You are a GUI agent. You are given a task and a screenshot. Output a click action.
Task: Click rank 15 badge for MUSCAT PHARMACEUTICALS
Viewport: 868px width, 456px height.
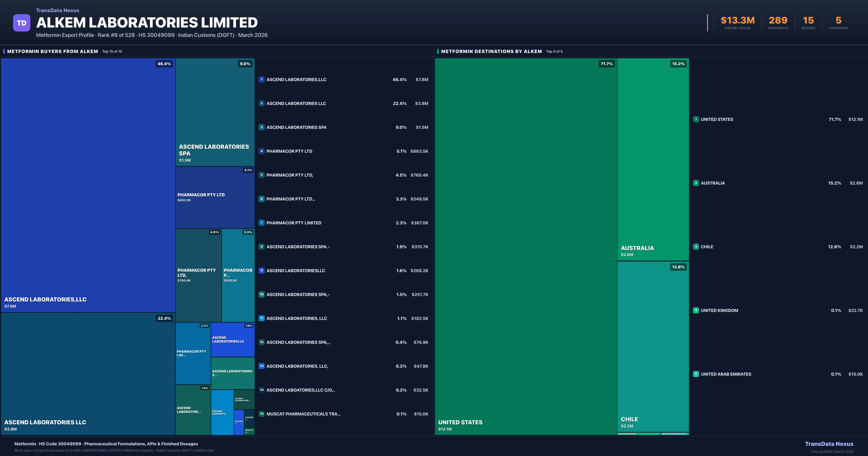261,414
